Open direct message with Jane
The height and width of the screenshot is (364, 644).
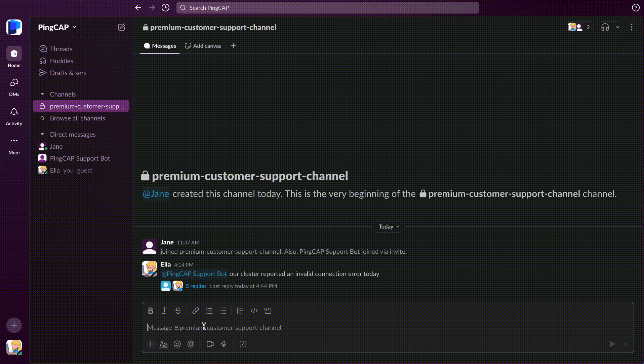pyautogui.click(x=81, y=147)
